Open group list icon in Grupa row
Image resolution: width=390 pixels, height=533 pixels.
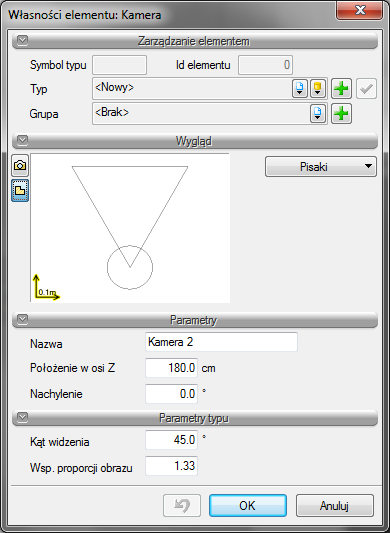pyautogui.click(x=318, y=114)
